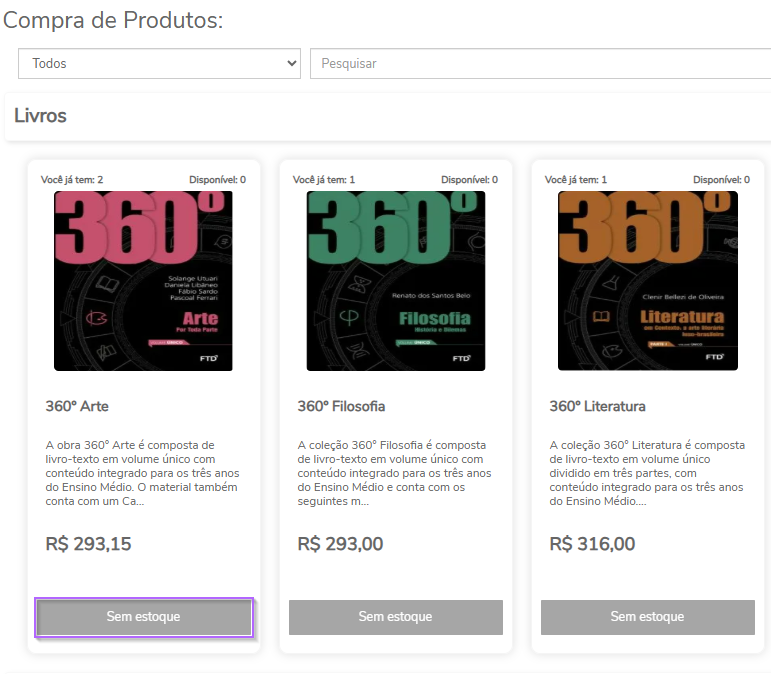Screen dimensions: 771x674
Task: Click the R$ 293,00 price
Action: pyautogui.click(x=340, y=544)
